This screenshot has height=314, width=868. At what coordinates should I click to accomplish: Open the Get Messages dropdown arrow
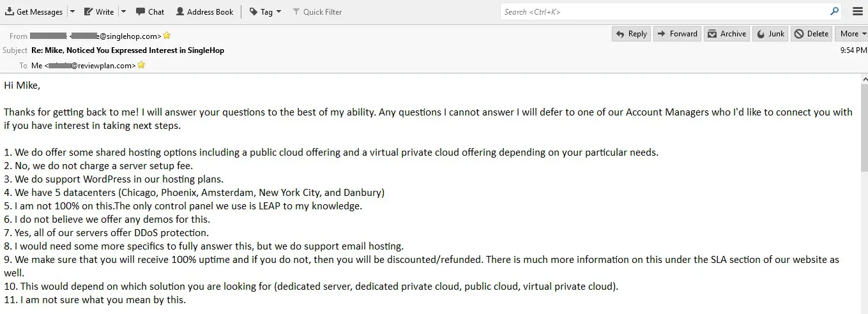point(72,11)
